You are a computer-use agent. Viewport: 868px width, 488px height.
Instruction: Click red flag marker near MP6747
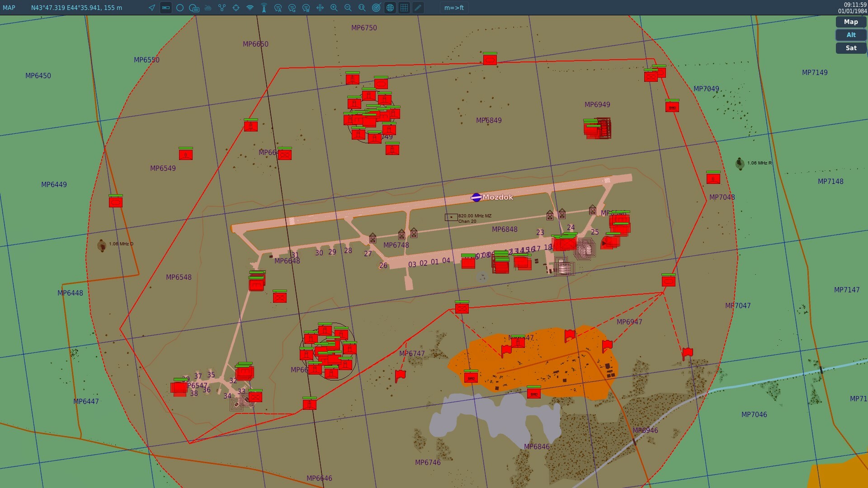point(400,375)
